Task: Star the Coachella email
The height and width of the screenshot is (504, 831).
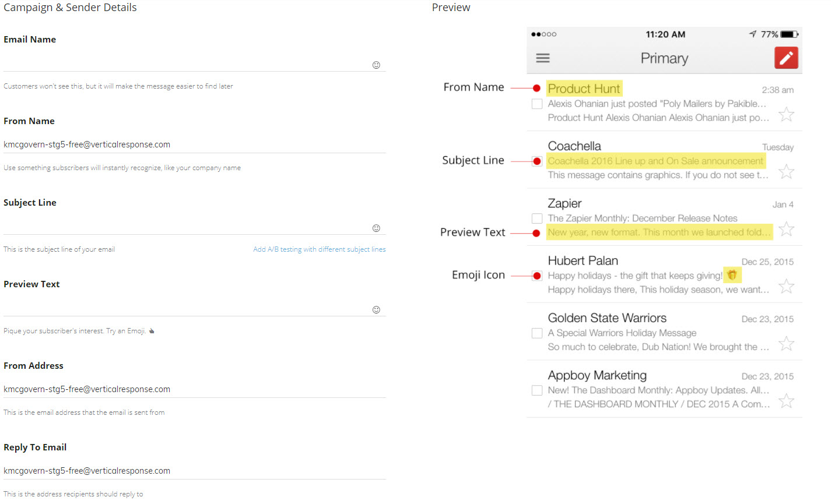Action: tap(786, 171)
